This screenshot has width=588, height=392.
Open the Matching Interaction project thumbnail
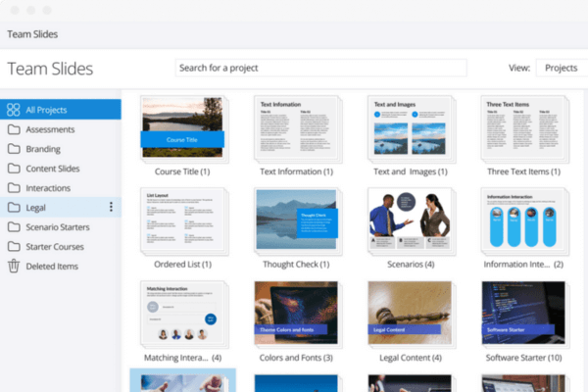coord(184,315)
